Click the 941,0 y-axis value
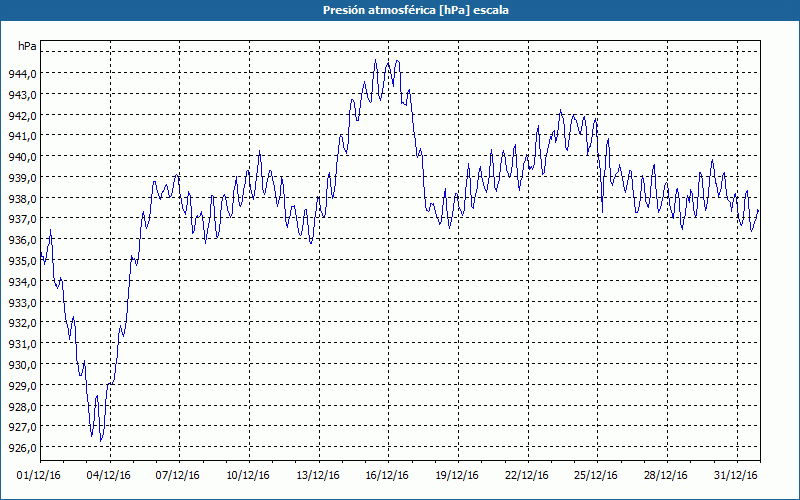The image size is (800, 500). pyautogui.click(x=22, y=136)
